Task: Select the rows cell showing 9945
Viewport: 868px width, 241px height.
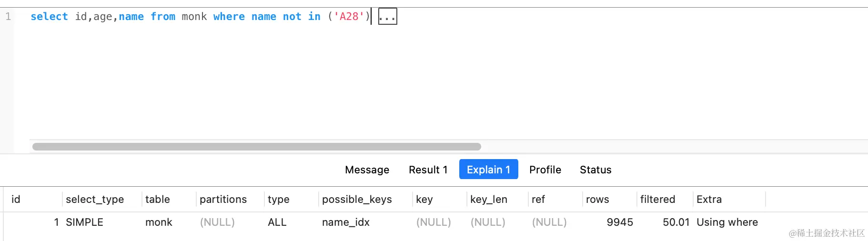Action: 620,222
